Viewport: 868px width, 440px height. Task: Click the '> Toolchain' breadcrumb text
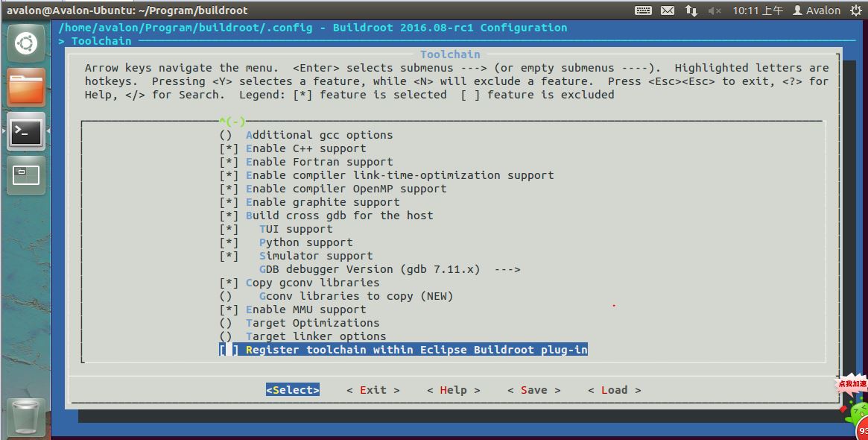click(x=95, y=41)
